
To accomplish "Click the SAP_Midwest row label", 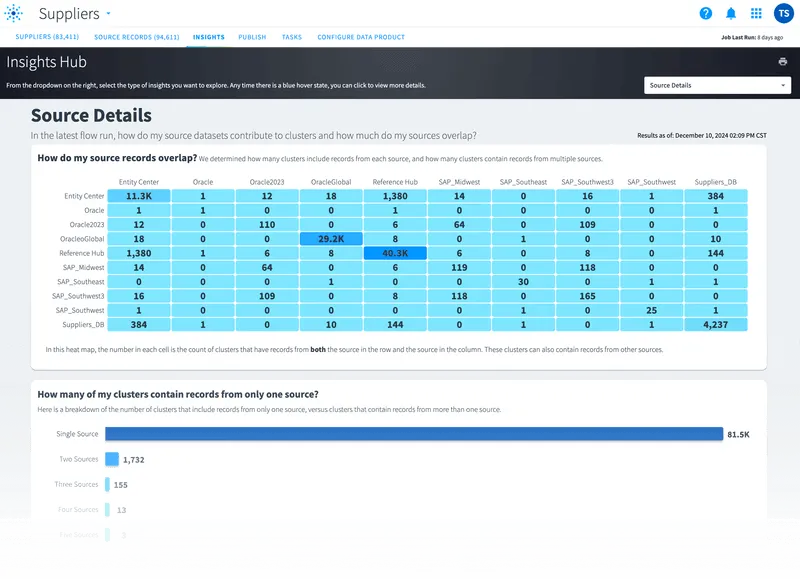I will pyautogui.click(x=83, y=267).
